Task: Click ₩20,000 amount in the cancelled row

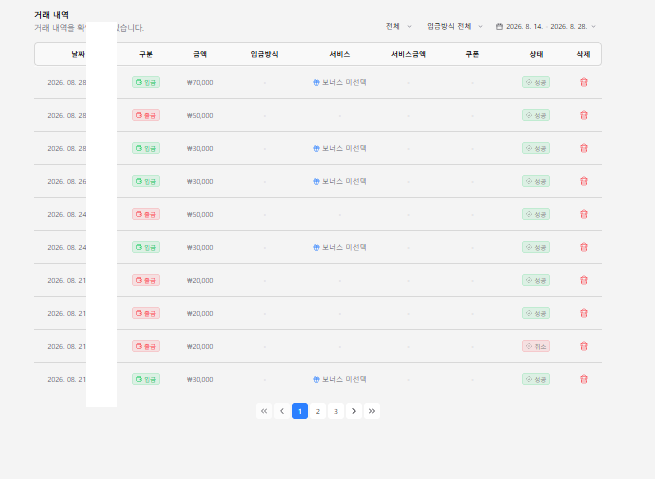Action: click(x=200, y=346)
